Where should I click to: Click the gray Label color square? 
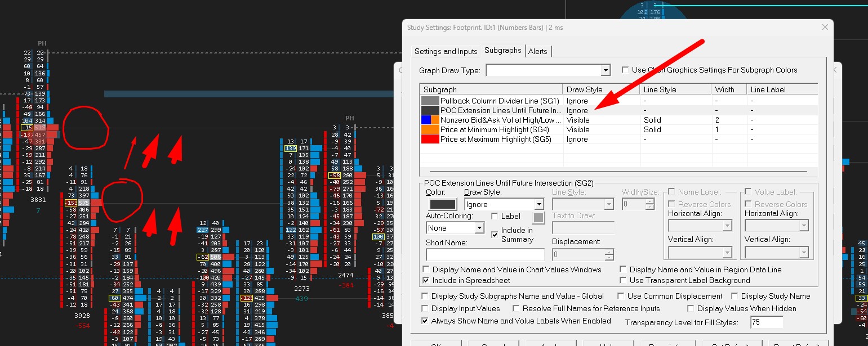pyautogui.click(x=538, y=217)
